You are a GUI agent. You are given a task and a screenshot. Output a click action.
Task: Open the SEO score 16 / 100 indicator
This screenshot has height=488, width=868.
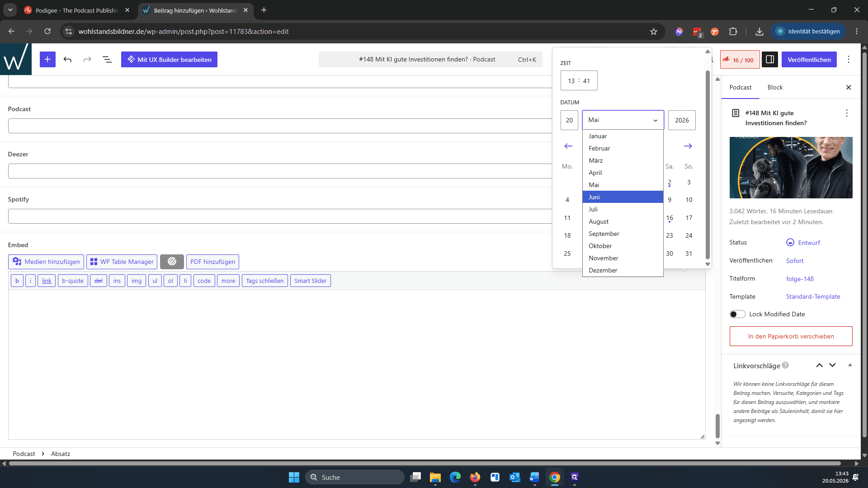click(x=740, y=59)
